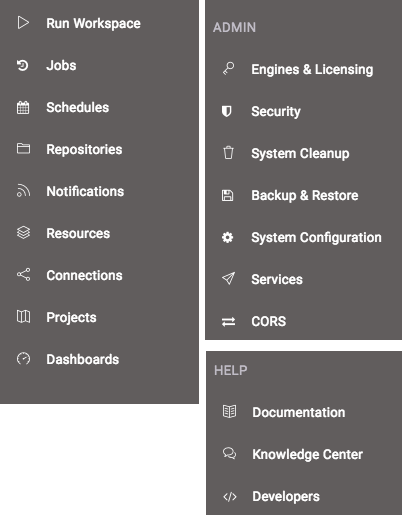Click the Developers code icon

[230, 497]
